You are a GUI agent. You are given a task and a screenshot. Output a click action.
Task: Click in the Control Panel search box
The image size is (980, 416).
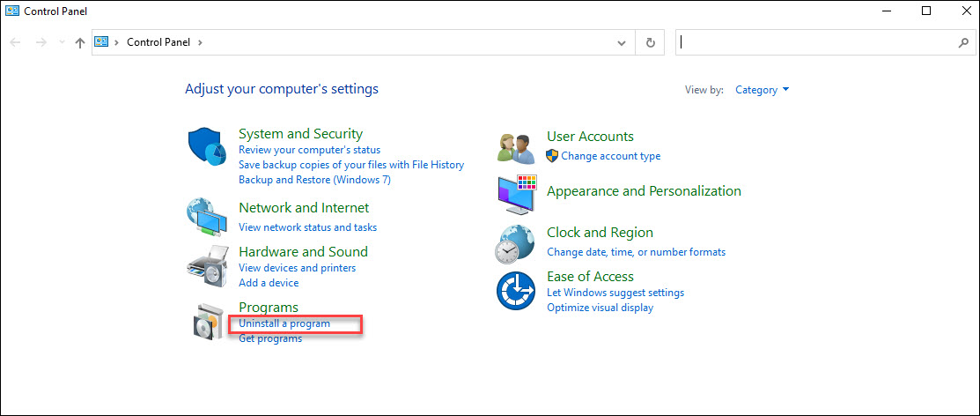pyautogui.click(x=814, y=42)
